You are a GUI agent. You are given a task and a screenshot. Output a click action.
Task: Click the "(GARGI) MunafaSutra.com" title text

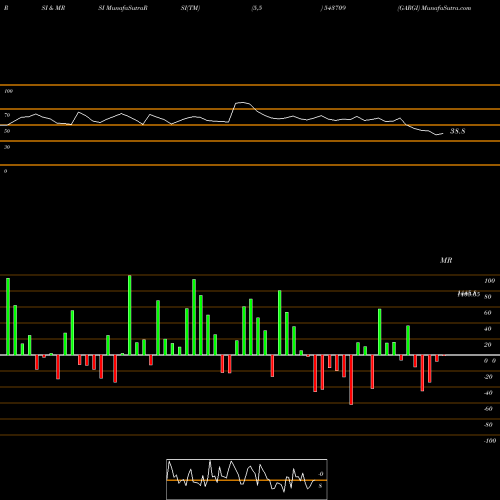coord(434,8)
